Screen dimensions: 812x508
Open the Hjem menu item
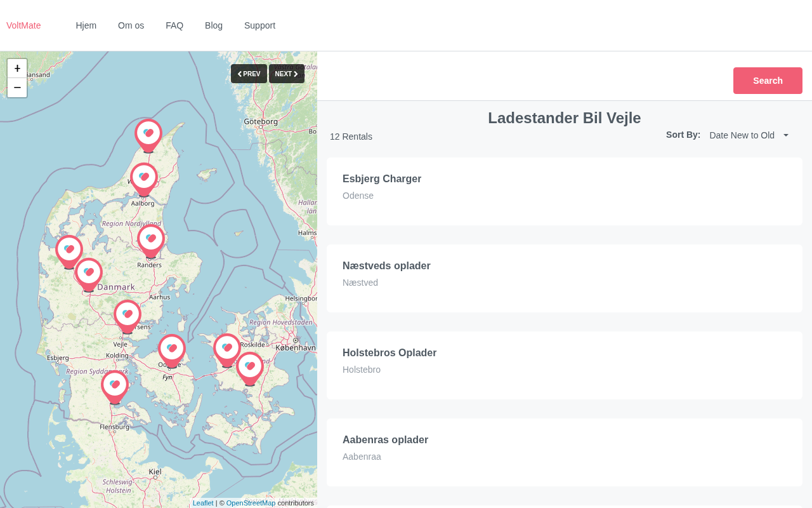(86, 25)
